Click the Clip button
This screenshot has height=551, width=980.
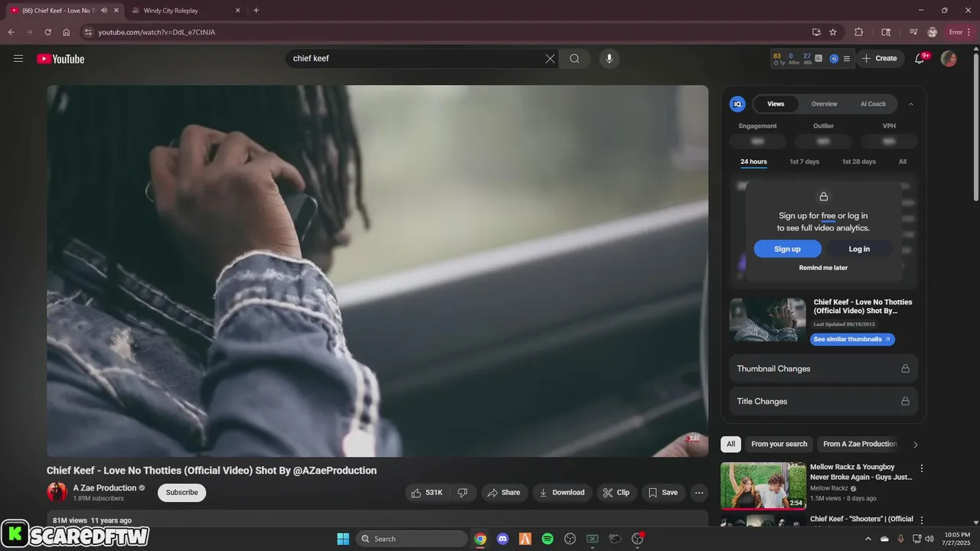click(x=616, y=493)
